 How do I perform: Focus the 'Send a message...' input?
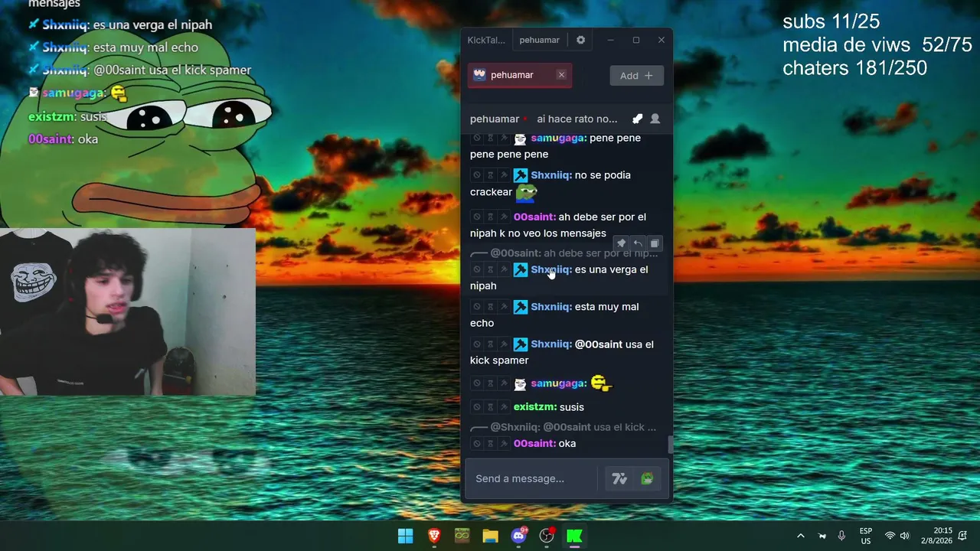(532, 479)
